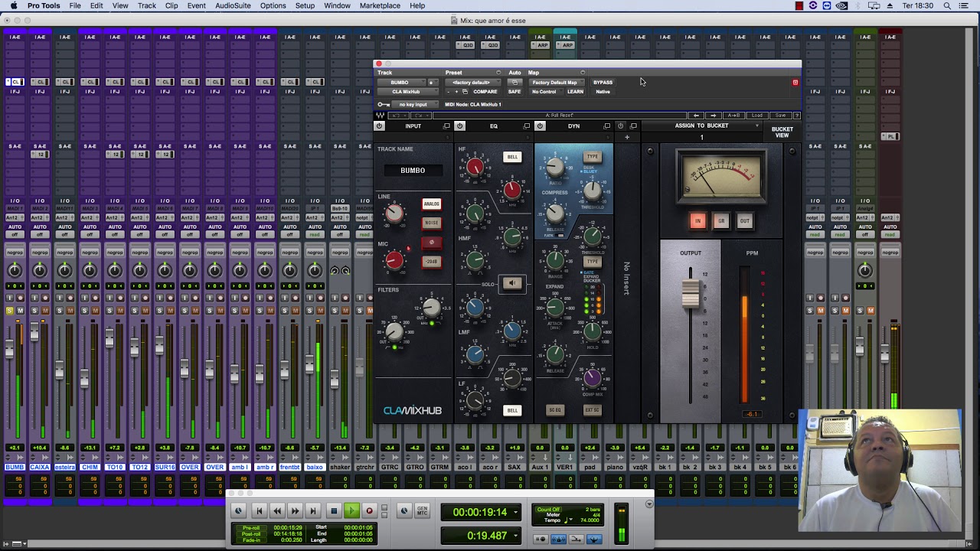Toggle the INPUT section power button

click(x=379, y=126)
